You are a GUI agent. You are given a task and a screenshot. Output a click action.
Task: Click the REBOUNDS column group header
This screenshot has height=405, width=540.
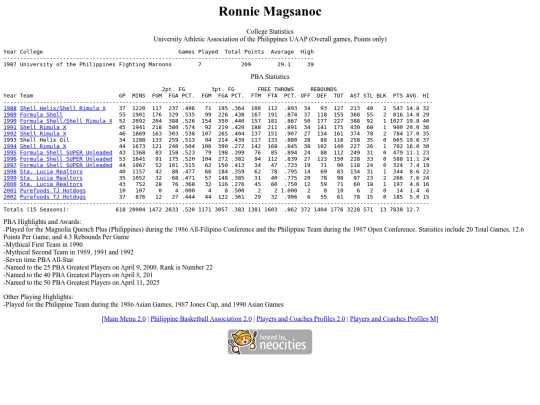323,89
